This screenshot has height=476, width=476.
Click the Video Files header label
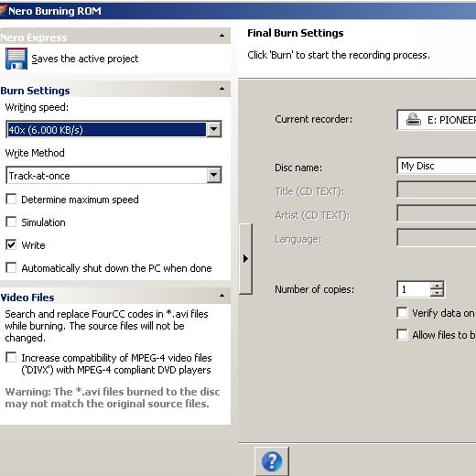click(x=27, y=297)
